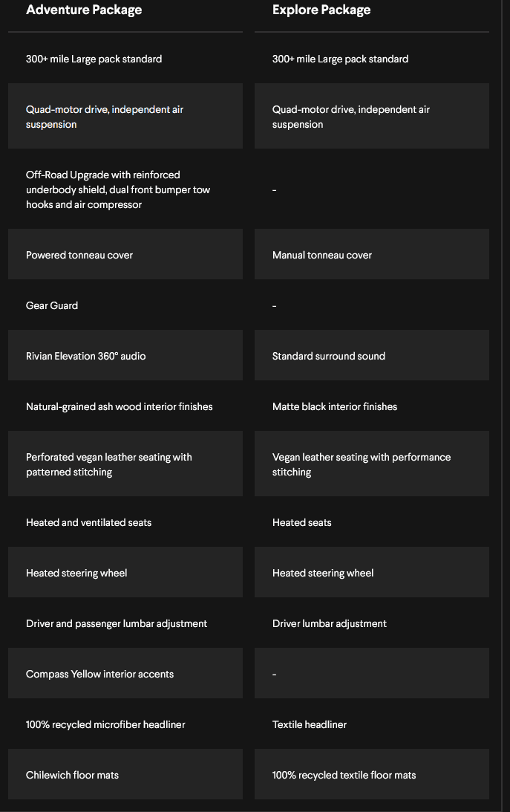Screen dimensions: 510x812
Task: Click Heated seats in Explore column
Action: (301, 522)
